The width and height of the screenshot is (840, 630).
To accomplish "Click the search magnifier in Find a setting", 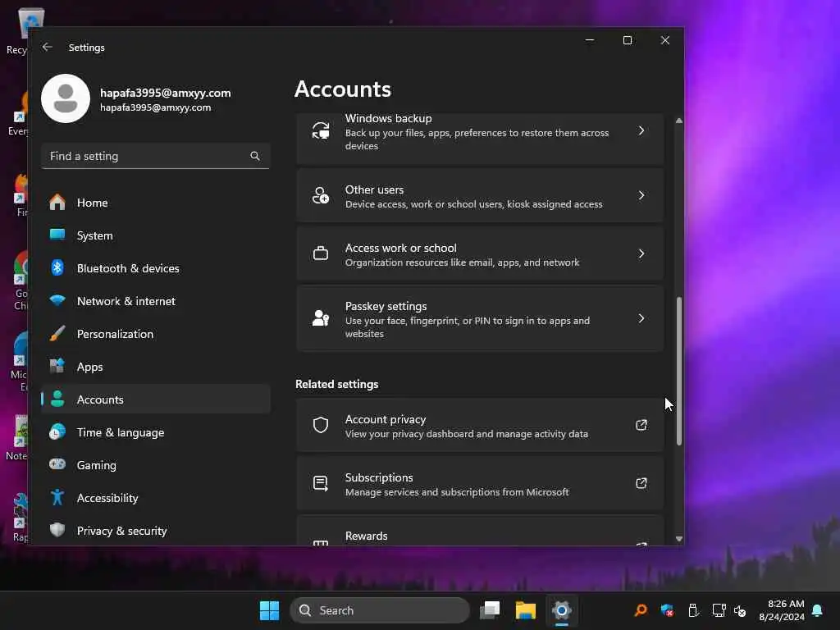I will click(x=255, y=156).
